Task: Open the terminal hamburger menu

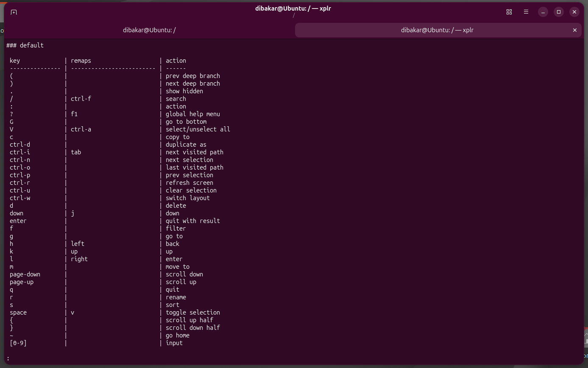Action: 526,12
